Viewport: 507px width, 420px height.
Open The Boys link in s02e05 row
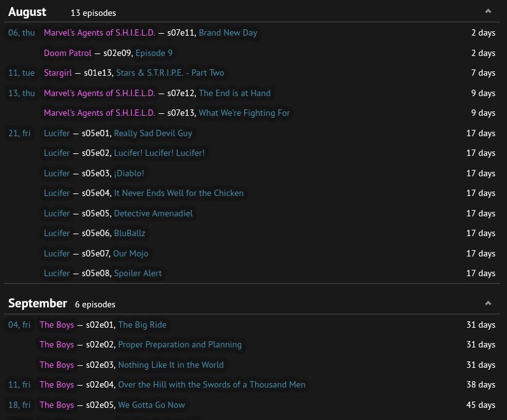click(x=57, y=405)
